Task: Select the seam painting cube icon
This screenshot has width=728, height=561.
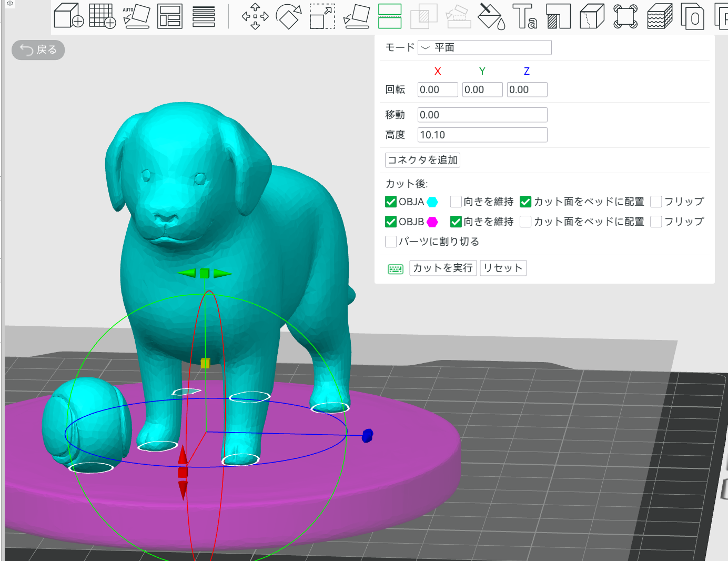Action: coord(592,16)
